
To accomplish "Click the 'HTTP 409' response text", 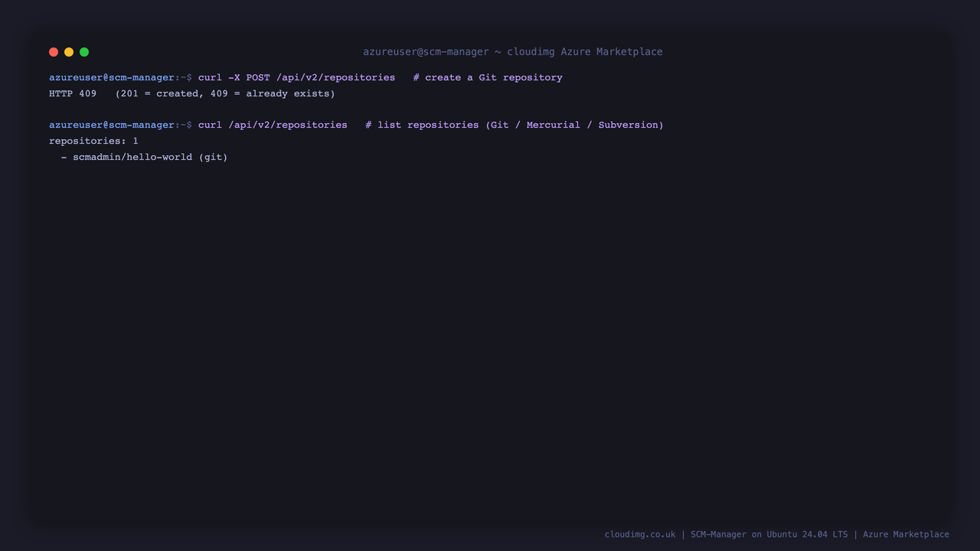I will [x=73, y=93].
